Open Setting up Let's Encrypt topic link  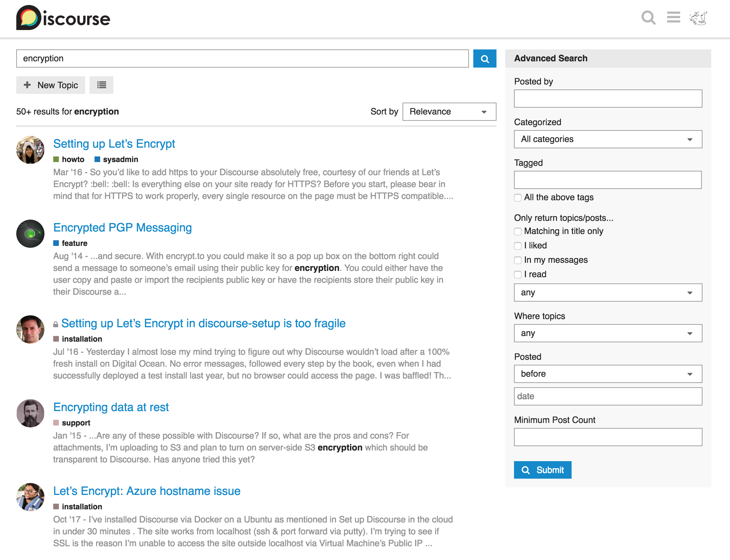[x=114, y=144]
